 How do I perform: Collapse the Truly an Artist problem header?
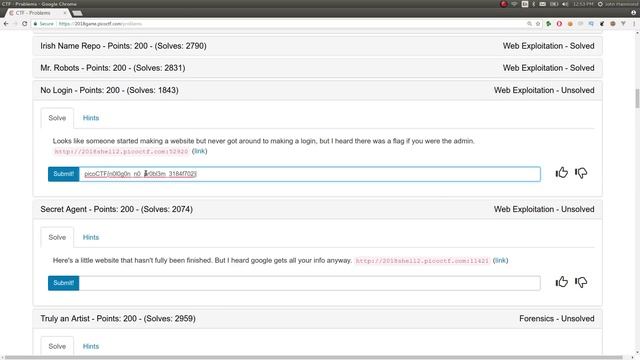pyautogui.click(x=317, y=318)
